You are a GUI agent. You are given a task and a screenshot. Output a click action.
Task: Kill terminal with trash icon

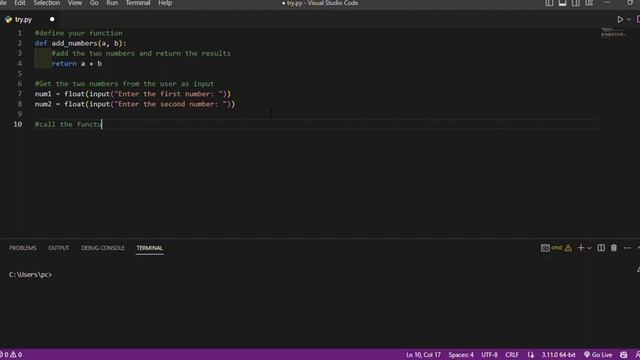614,248
